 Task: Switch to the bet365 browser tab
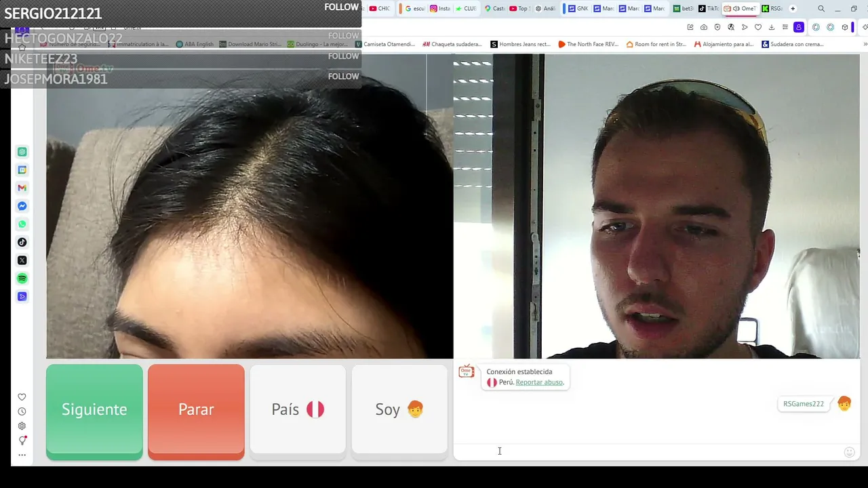pyautogui.click(x=684, y=9)
